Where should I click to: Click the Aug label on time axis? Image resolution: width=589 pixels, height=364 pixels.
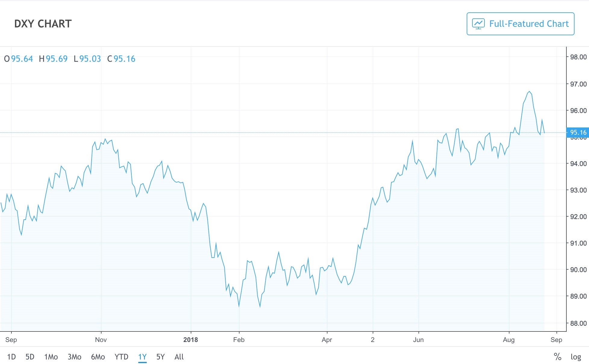[x=509, y=340]
